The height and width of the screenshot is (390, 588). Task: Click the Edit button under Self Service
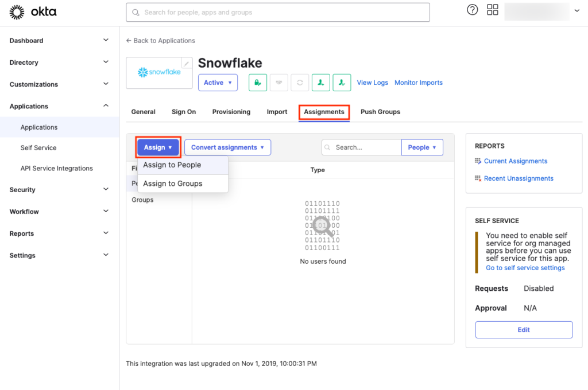(523, 329)
